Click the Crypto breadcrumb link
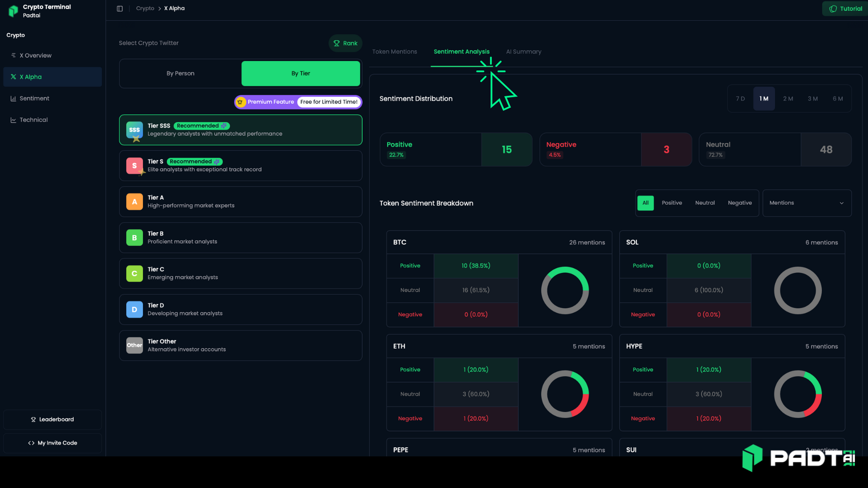Viewport: 868px width, 488px height. [145, 9]
